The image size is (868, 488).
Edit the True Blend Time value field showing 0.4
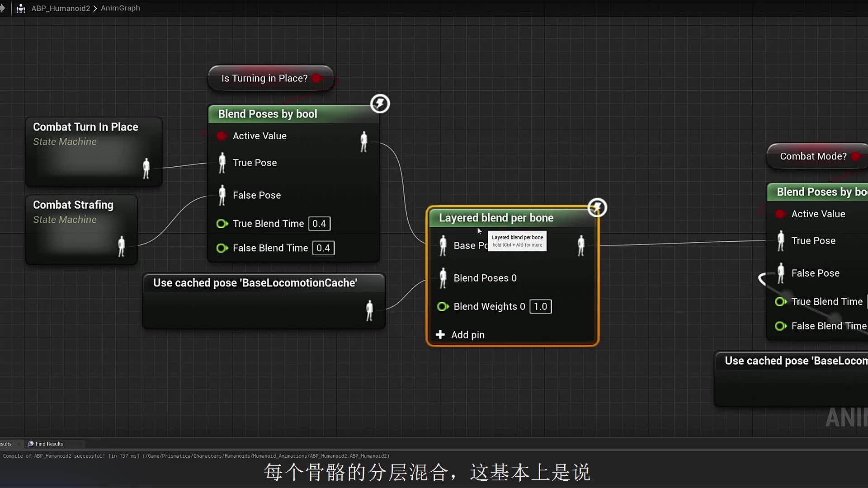(x=319, y=223)
